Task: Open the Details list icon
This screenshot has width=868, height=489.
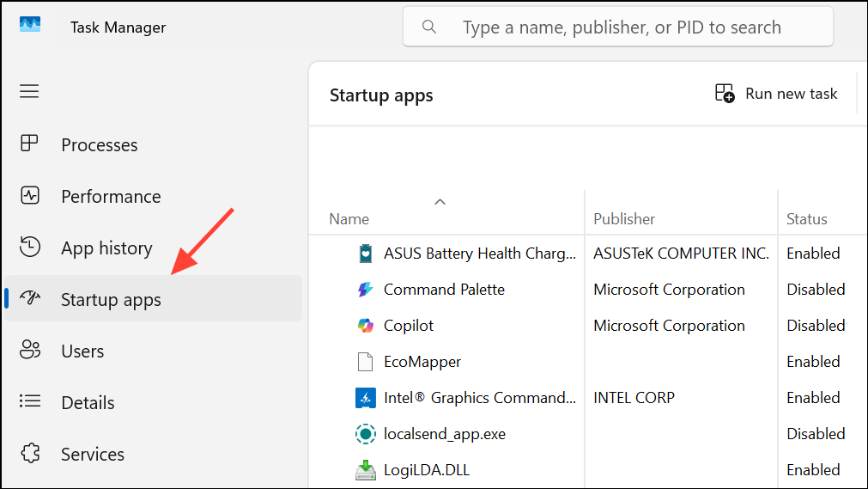Action: click(x=30, y=402)
